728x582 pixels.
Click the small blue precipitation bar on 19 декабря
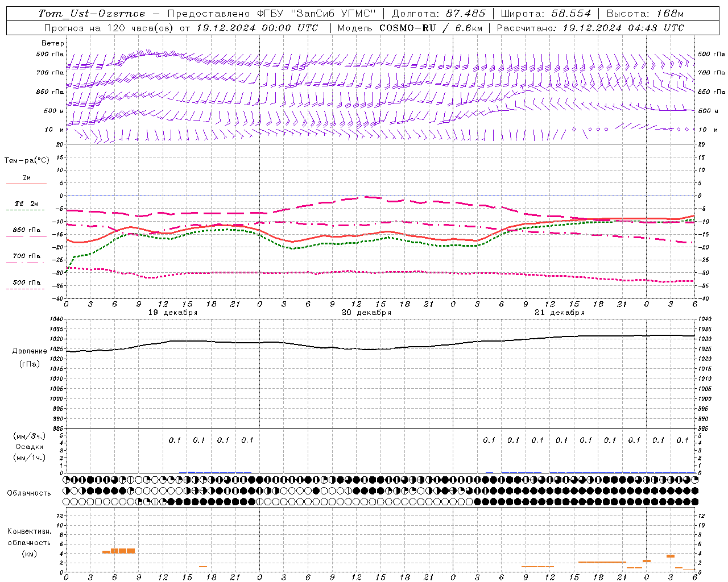tap(191, 472)
